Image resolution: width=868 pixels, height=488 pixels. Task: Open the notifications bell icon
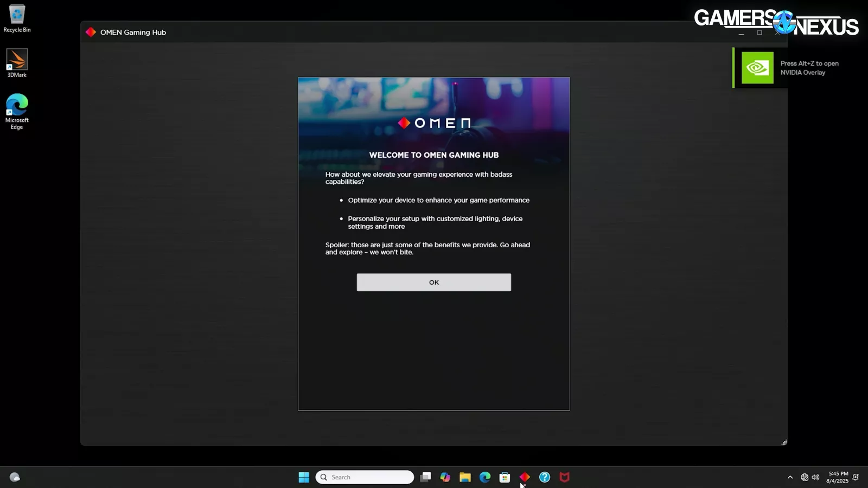click(x=856, y=477)
